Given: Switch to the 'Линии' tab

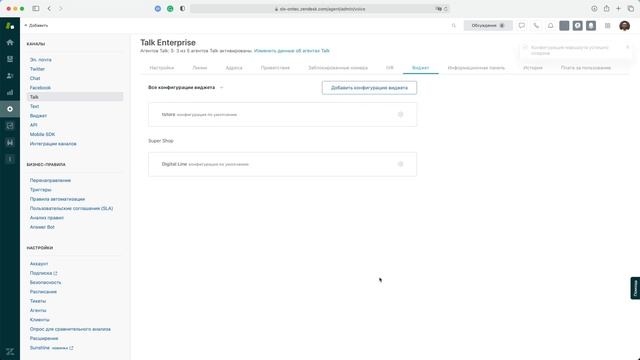Looking at the screenshot, I should (x=200, y=68).
